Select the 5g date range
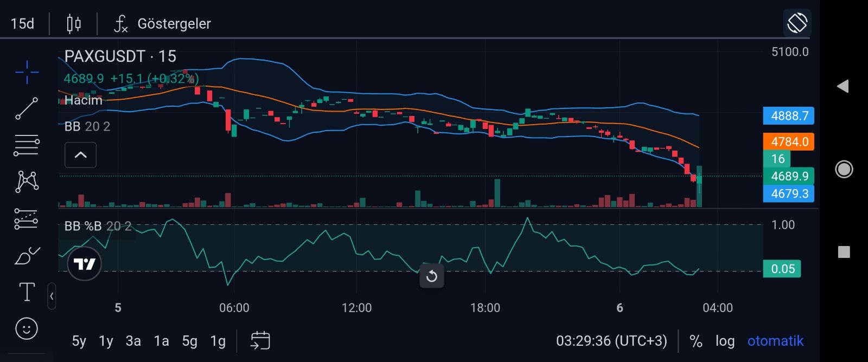This screenshot has height=362, width=868. tap(189, 341)
